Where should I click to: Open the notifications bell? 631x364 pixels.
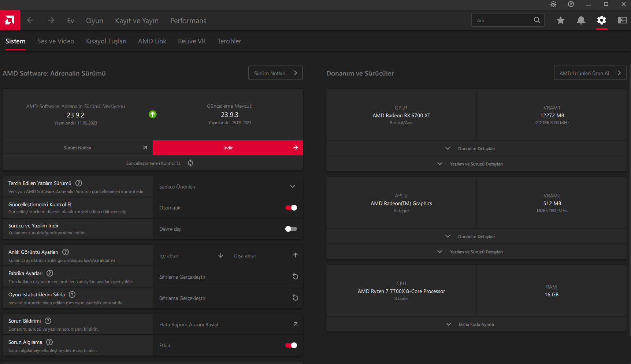click(581, 21)
